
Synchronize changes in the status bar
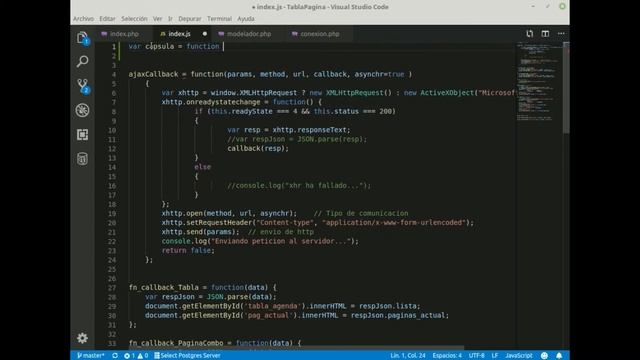click(115, 356)
